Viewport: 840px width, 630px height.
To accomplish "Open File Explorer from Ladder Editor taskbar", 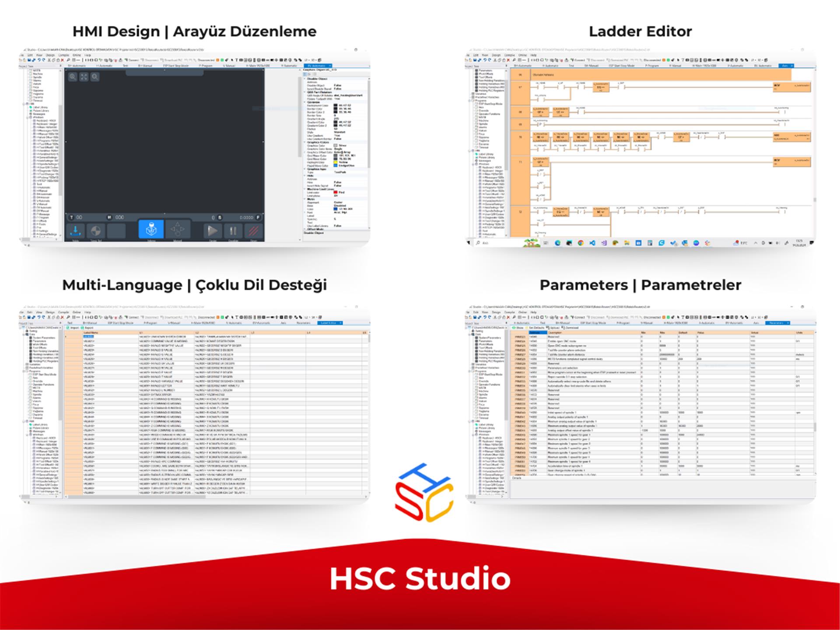I will pos(626,243).
